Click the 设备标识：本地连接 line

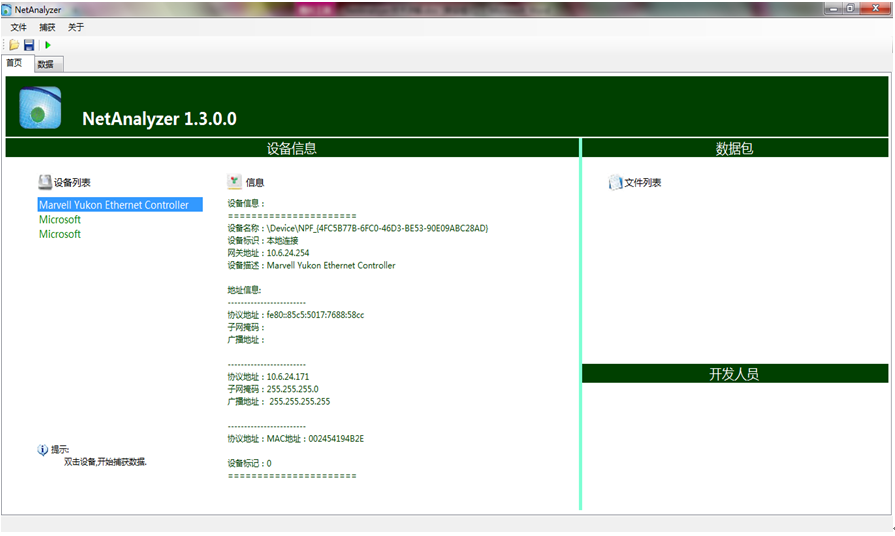point(263,241)
